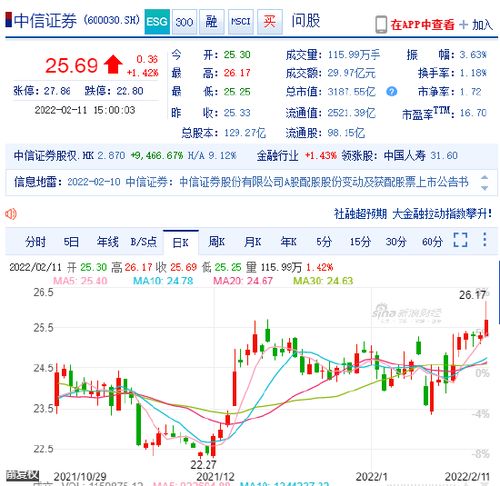The width and height of the screenshot is (500, 486).
Task: Switch to the 15分 chart tab
Action: 360,242
